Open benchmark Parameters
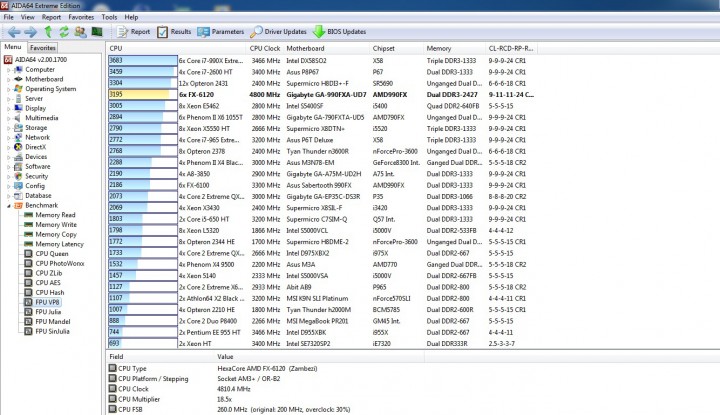 point(221,32)
